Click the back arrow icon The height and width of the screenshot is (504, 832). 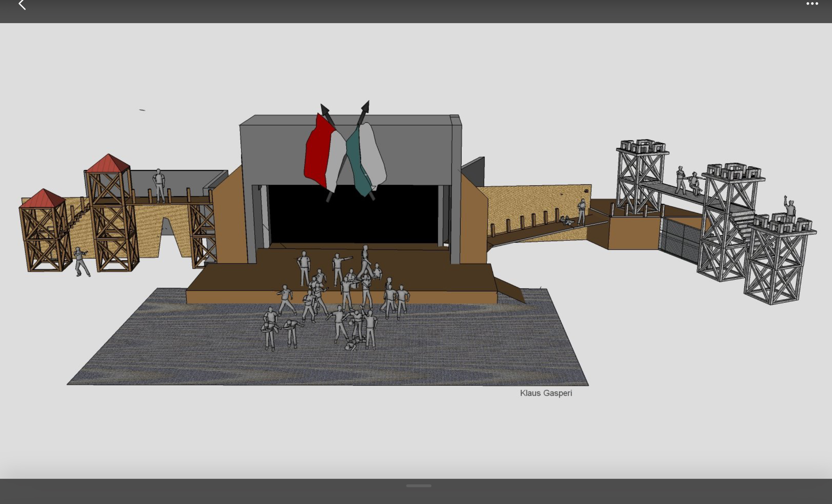pyautogui.click(x=22, y=5)
